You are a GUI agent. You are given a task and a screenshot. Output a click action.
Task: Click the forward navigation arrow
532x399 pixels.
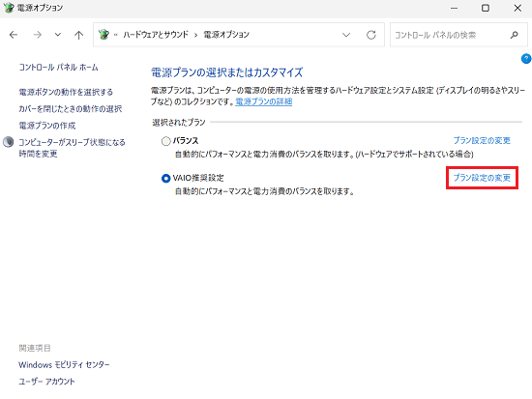38,35
